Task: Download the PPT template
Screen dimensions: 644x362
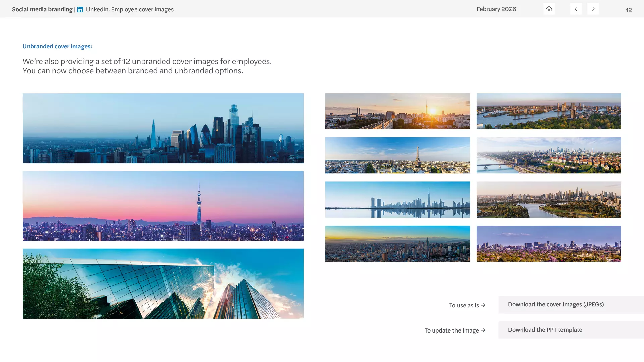Action: 545,330
